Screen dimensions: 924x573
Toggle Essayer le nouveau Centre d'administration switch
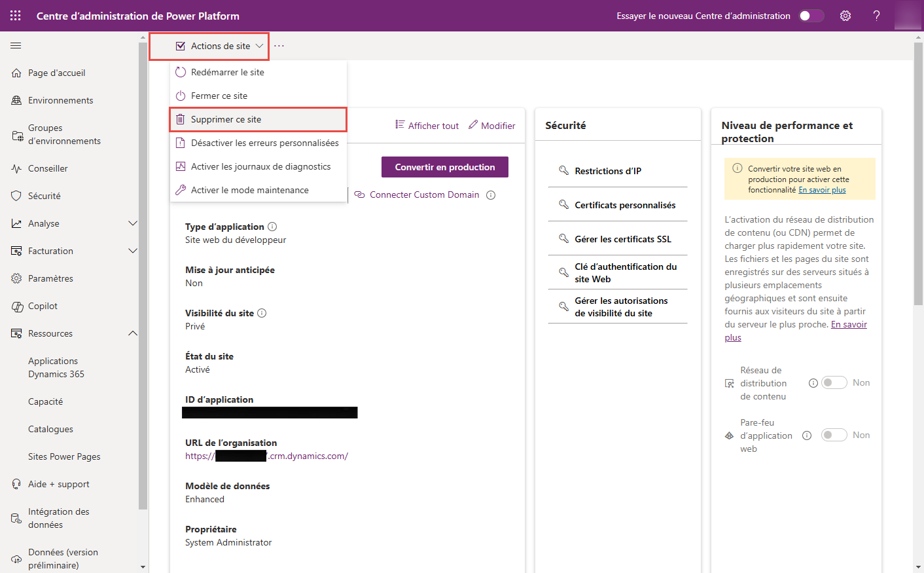(x=811, y=16)
